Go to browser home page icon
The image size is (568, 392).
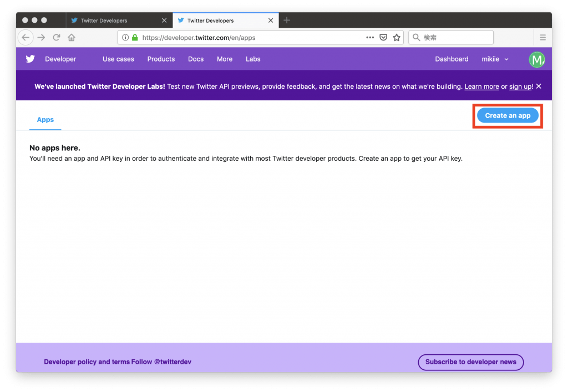pos(72,38)
